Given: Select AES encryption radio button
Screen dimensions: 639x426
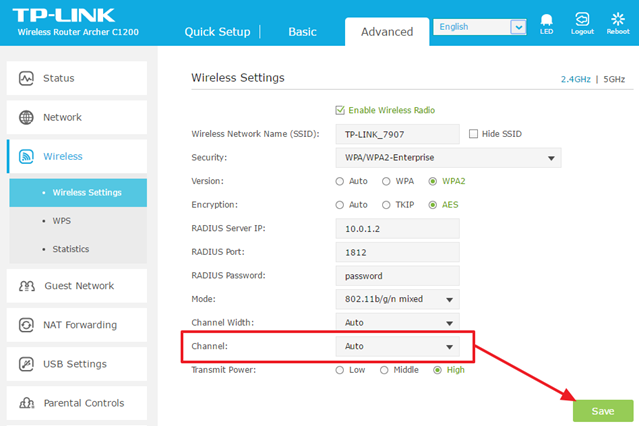Looking at the screenshot, I should tap(433, 205).
